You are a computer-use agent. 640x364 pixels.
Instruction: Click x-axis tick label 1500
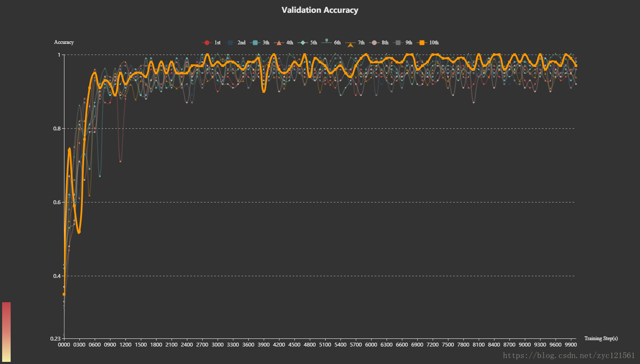point(141,345)
